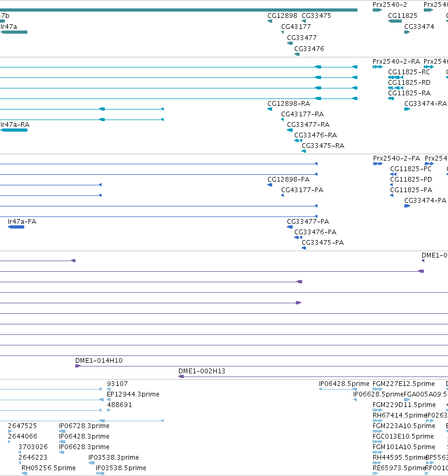This screenshot has height=476, width=448.
Task: Click transcript CG33477-RA
Action: (x=308, y=125)
